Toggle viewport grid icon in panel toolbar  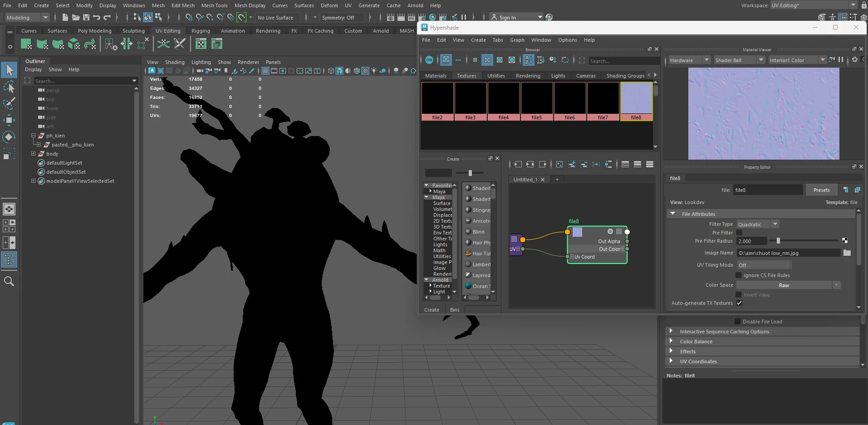point(265,71)
